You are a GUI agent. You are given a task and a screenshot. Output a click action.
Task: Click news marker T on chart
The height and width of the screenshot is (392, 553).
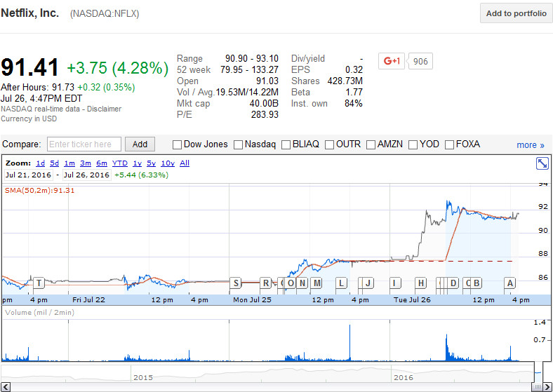(39, 283)
